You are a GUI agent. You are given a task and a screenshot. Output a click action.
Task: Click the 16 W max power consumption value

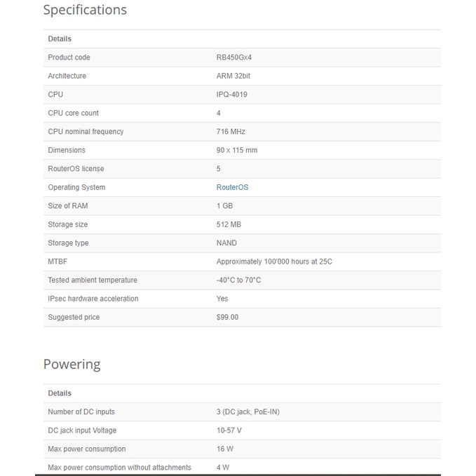coord(224,449)
